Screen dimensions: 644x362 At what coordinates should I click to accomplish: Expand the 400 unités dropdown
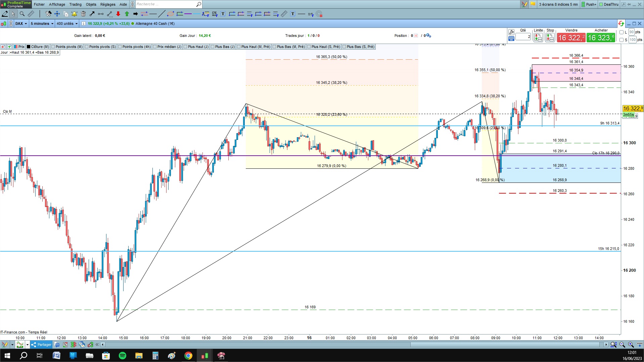[67, 23]
